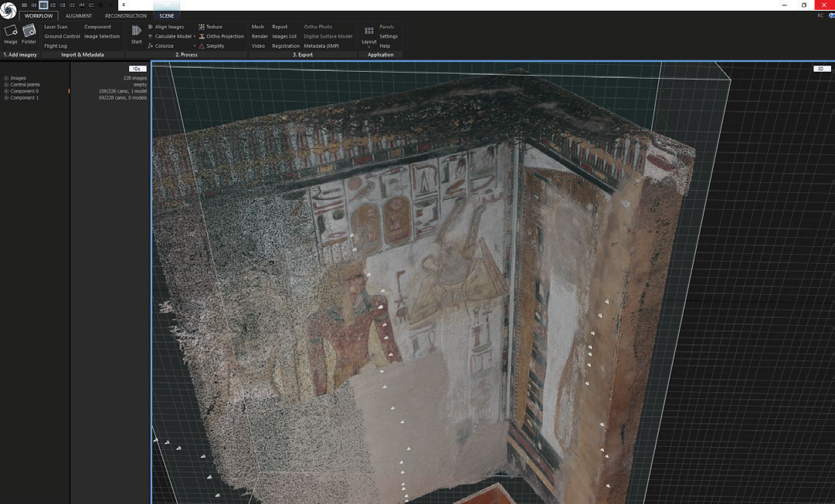Switch to the WORKFLOW tab
This screenshot has width=835, height=504.
tap(39, 15)
